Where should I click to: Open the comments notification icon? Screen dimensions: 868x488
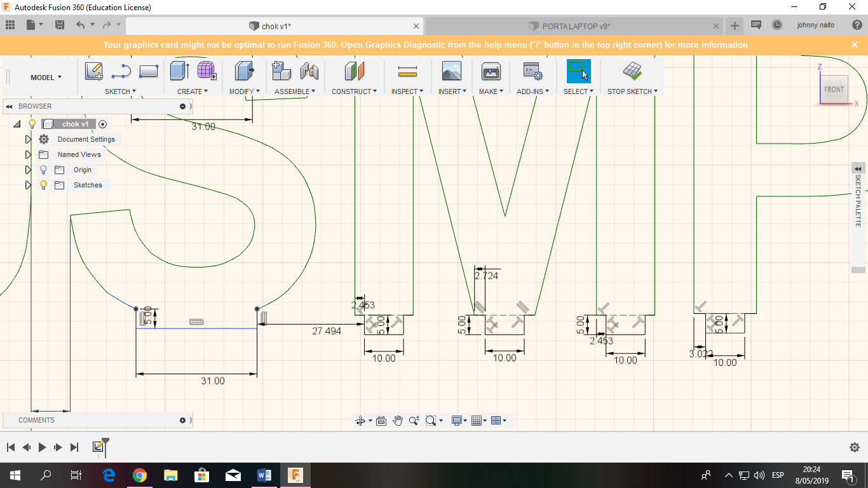point(756,25)
